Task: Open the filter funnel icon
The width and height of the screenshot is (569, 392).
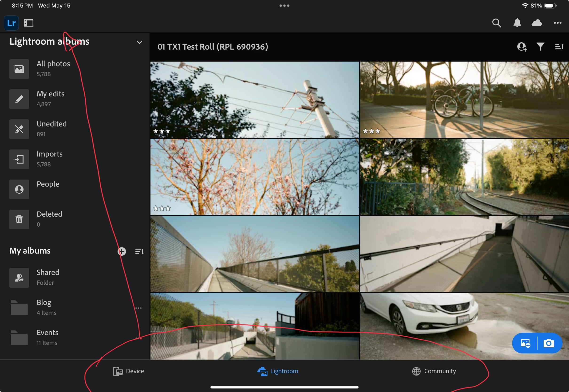Action: pyautogui.click(x=540, y=47)
